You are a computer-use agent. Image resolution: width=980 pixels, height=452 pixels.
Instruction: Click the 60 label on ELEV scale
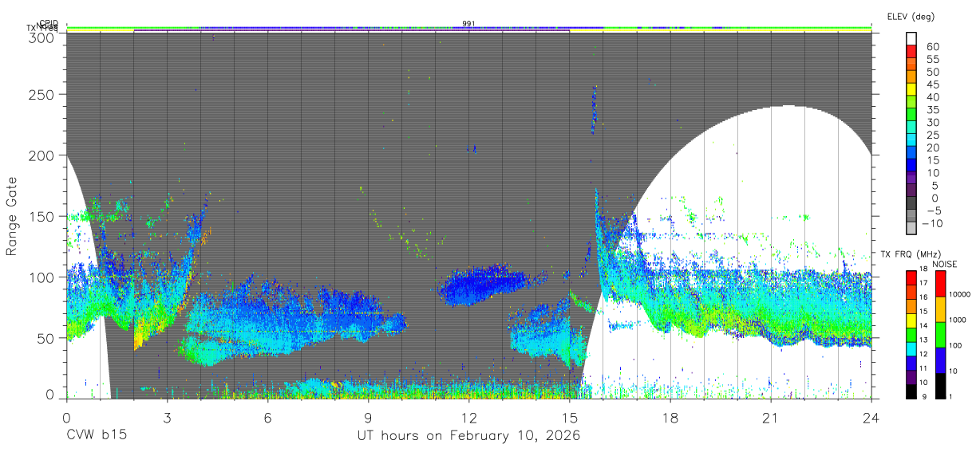coord(932,46)
